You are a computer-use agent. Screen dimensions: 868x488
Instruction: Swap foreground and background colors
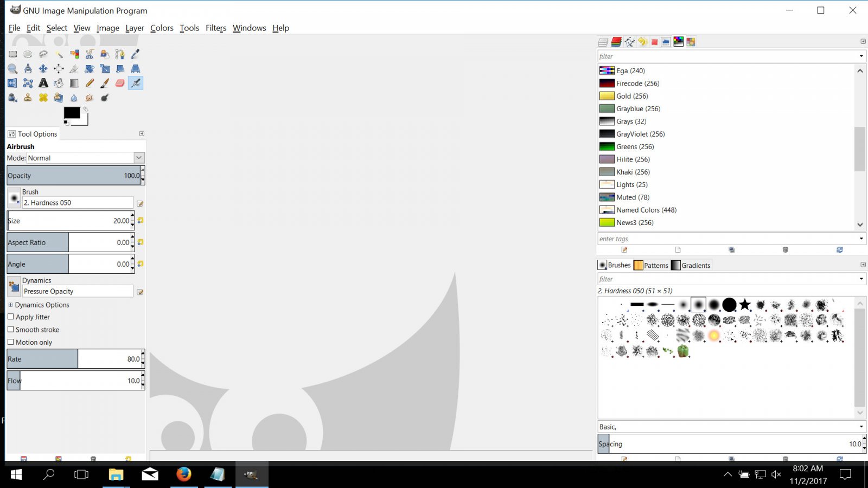pos(85,109)
